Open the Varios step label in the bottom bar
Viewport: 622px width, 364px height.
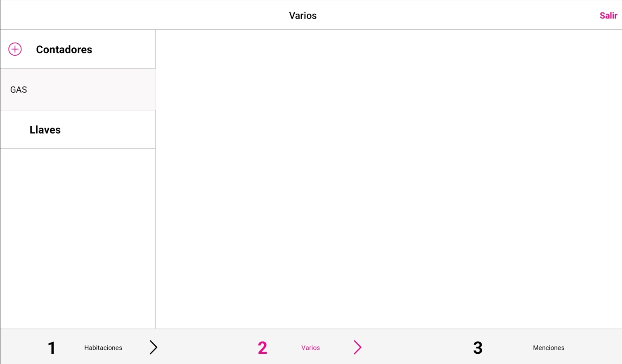(x=310, y=348)
